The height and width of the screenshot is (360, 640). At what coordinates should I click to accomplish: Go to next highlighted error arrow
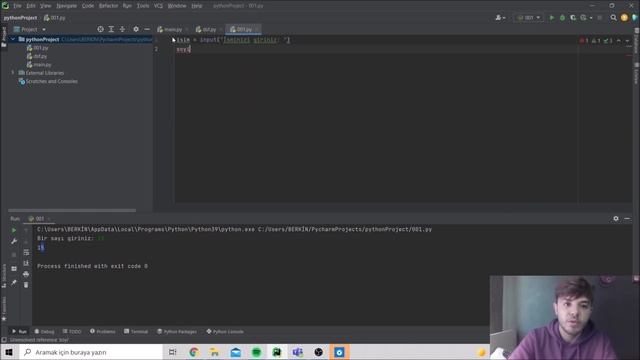click(x=627, y=40)
